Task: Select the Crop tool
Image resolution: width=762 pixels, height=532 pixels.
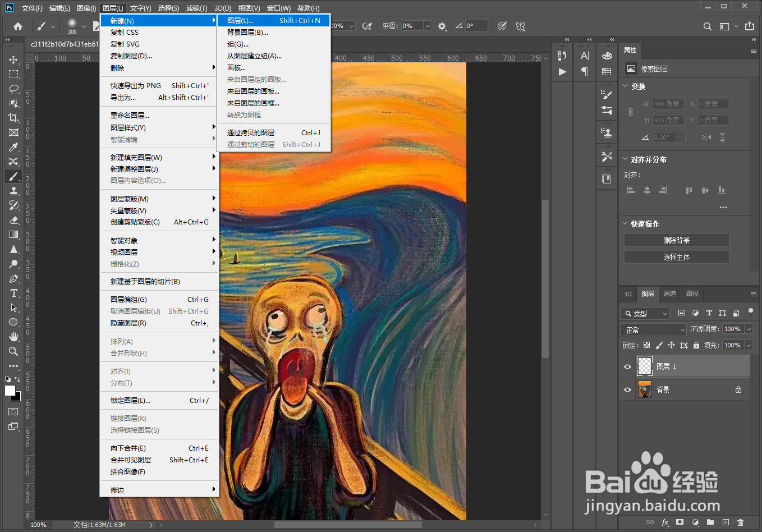Action: [13, 118]
